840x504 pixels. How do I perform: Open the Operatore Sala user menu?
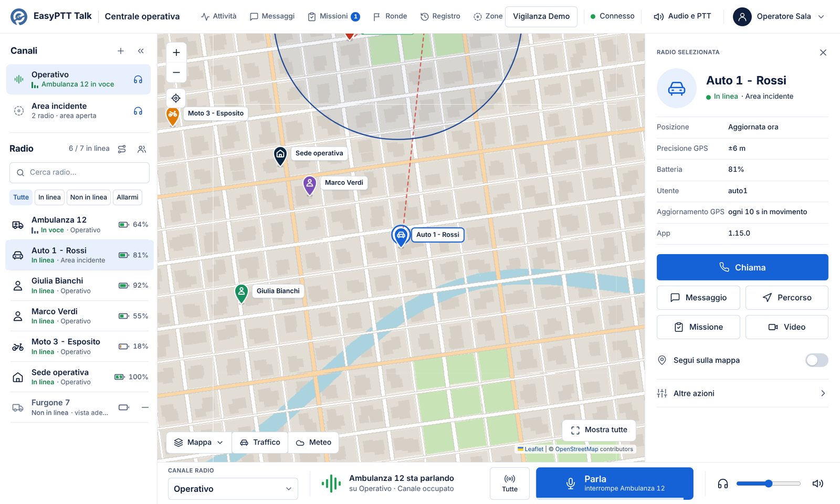point(779,17)
